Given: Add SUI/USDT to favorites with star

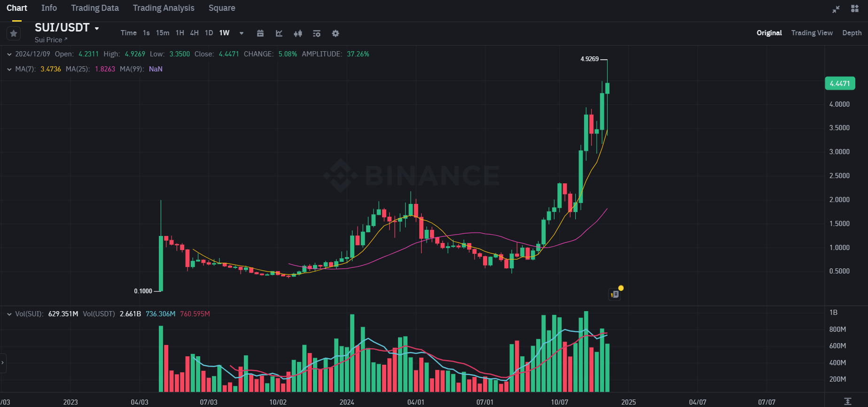Looking at the screenshot, I should point(14,33).
